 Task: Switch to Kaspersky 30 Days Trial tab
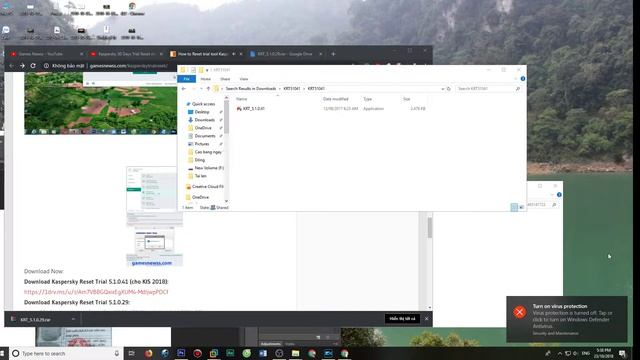(126, 54)
